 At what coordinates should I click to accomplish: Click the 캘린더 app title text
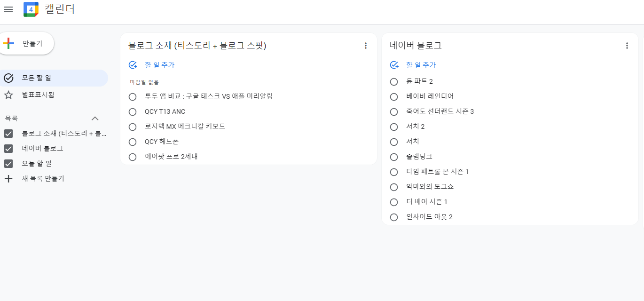pyautogui.click(x=60, y=9)
